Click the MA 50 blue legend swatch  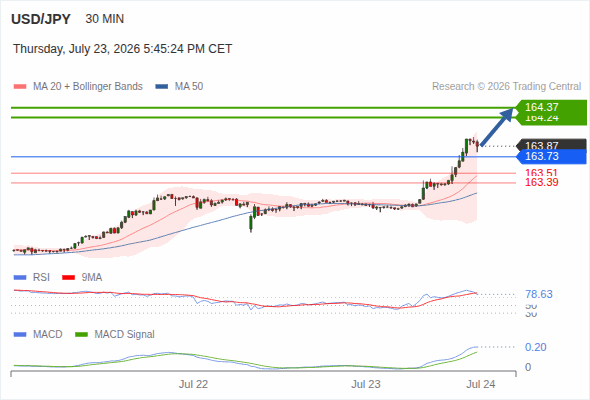(162, 87)
